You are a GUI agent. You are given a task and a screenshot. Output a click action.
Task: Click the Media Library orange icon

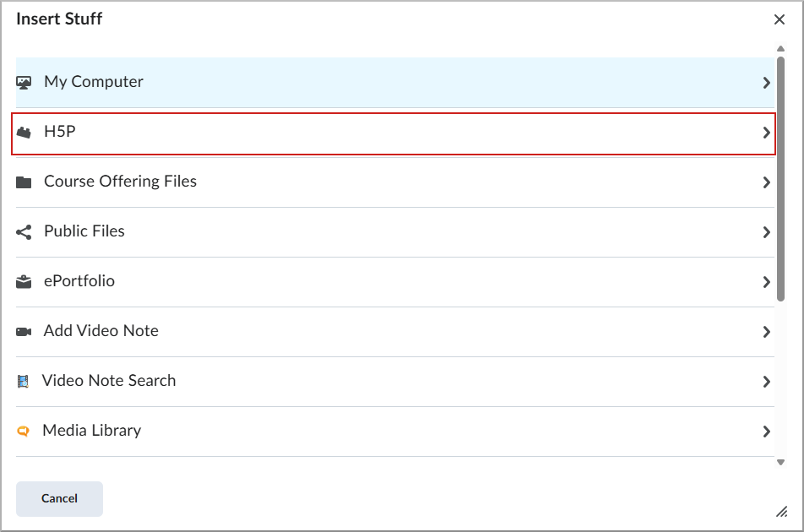pos(24,432)
